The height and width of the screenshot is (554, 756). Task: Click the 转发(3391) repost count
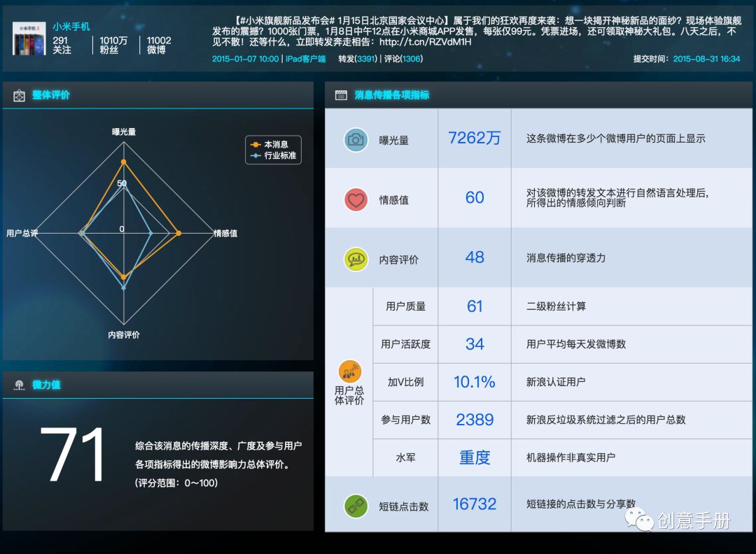[x=357, y=59]
